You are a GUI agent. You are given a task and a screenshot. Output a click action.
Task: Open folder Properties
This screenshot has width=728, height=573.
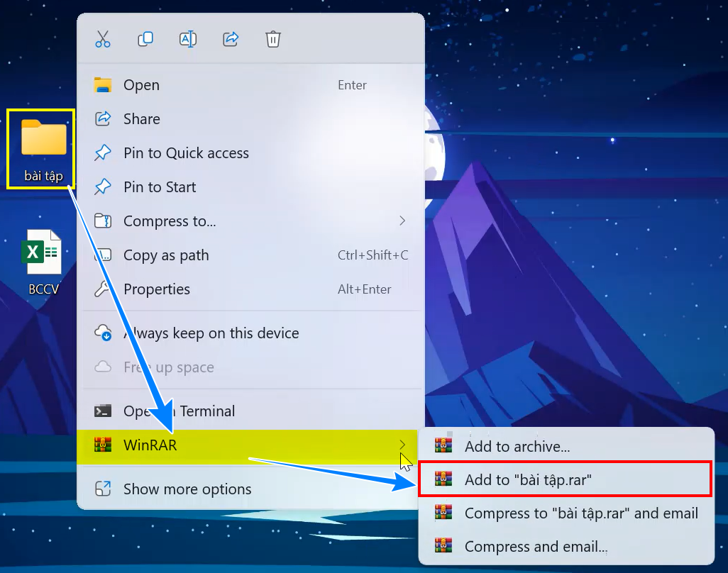(x=157, y=289)
